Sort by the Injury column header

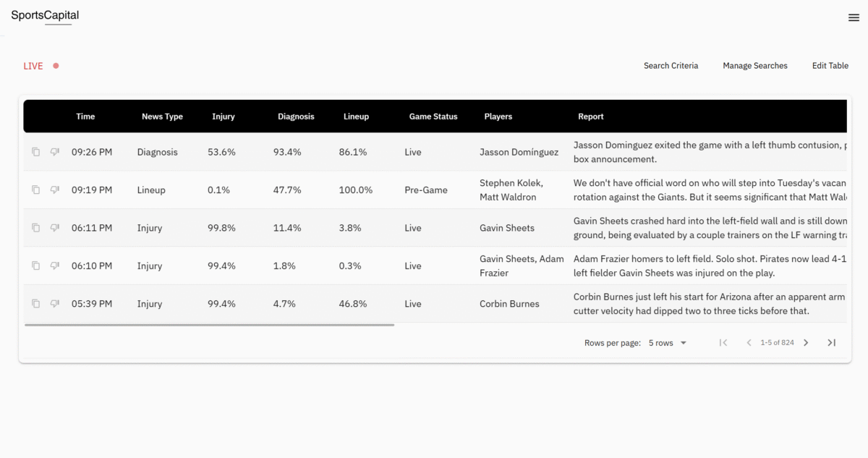pyautogui.click(x=224, y=116)
